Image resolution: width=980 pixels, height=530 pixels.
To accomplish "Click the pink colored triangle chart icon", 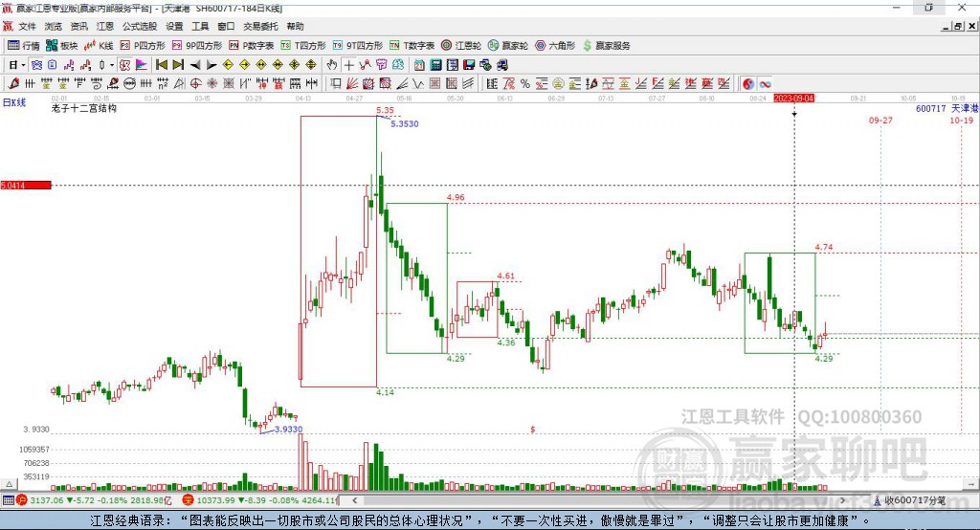I will 142,65.
